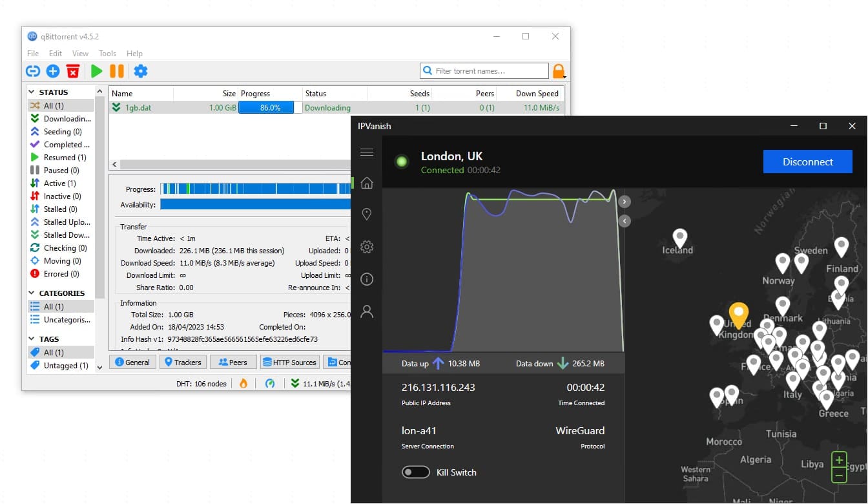Collapse the CATEGORIES section
The height and width of the screenshot is (504, 868).
tap(32, 293)
